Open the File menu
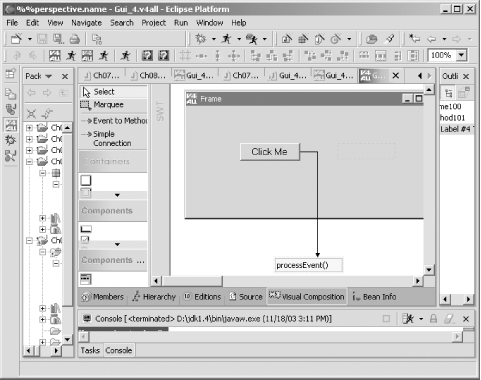The image size is (481, 380). [x=12, y=23]
